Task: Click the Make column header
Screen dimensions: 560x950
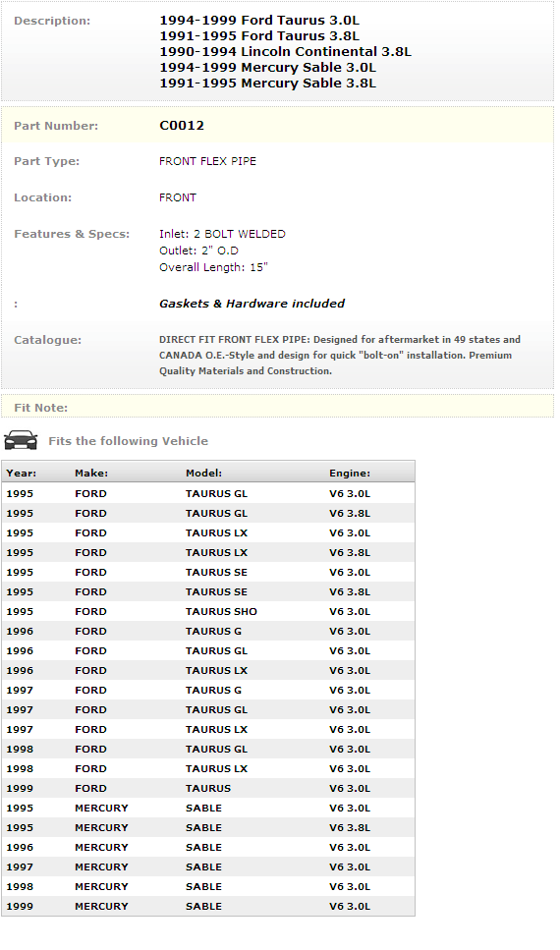Action: tap(91, 473)
